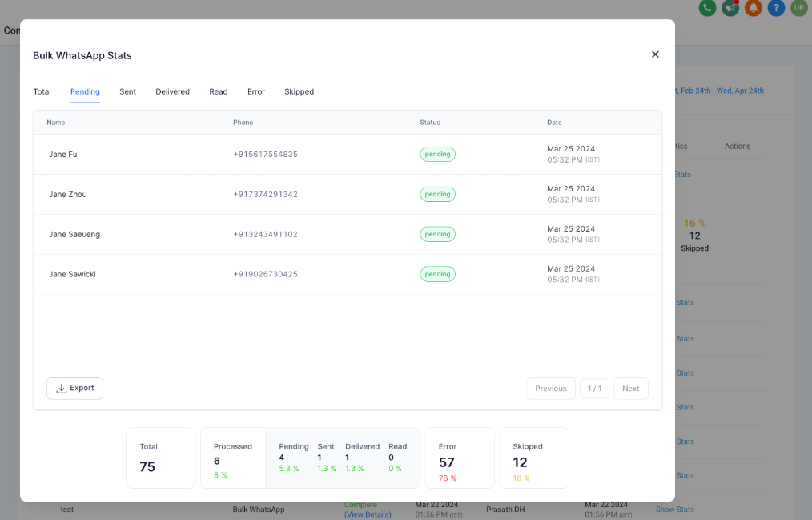Viewport: 812px width, 520px height.
Task: Go to the Previous page
Action: (551, 389)
